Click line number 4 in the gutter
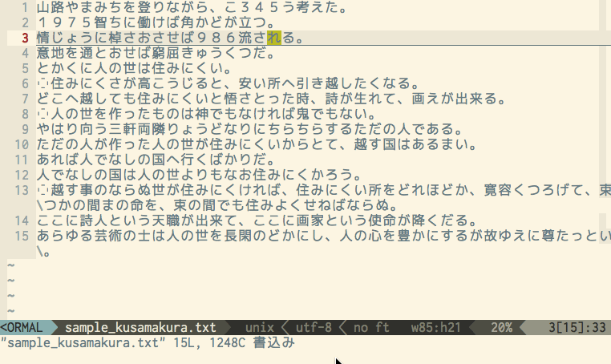Viewport: 611px width, 364px height. [x=26, y=53]
